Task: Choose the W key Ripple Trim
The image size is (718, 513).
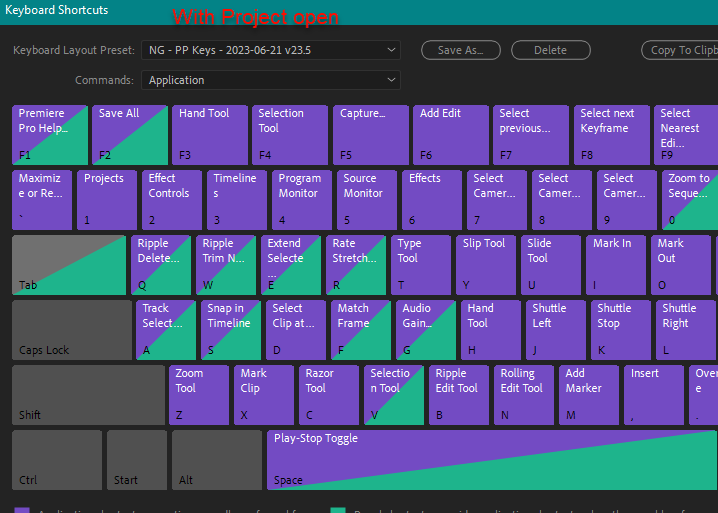Action: (x=226, y=265)
